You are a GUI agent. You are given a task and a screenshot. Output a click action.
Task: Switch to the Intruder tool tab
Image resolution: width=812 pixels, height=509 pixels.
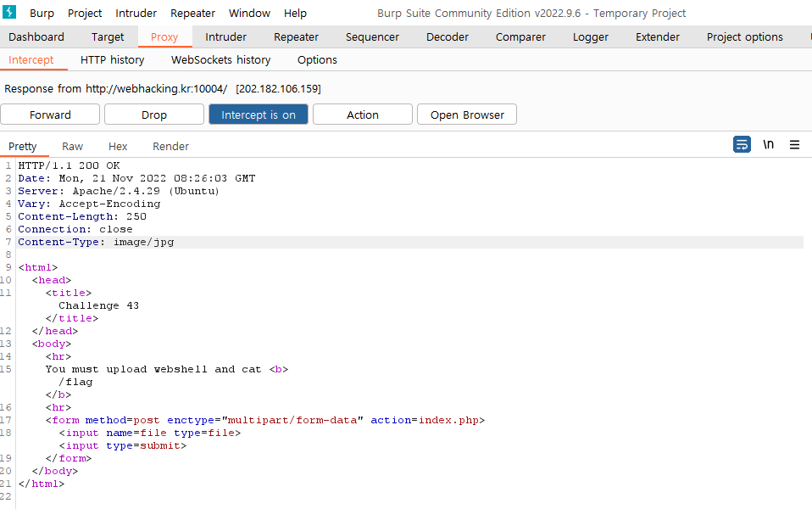pyautogui.click(x=225, y=36)
